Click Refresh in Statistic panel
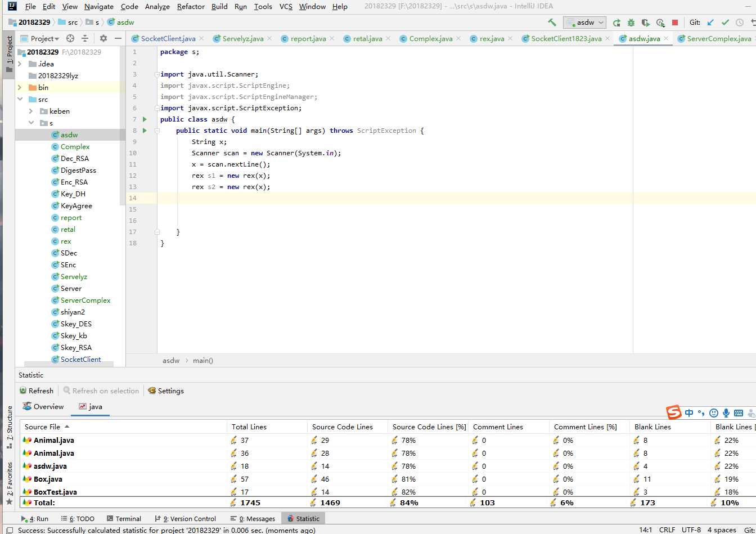This screenshot has height=534, width=756. tap(37, 391)
